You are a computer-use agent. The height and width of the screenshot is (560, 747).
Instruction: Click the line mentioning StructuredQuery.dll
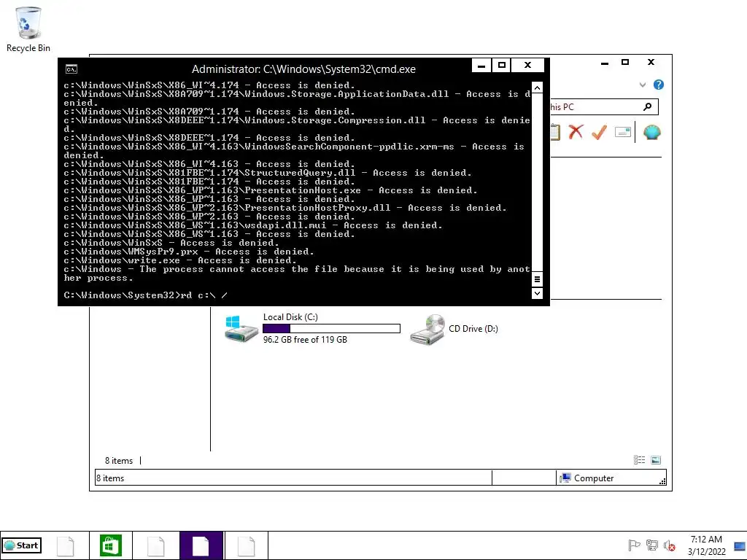(267, 173)
